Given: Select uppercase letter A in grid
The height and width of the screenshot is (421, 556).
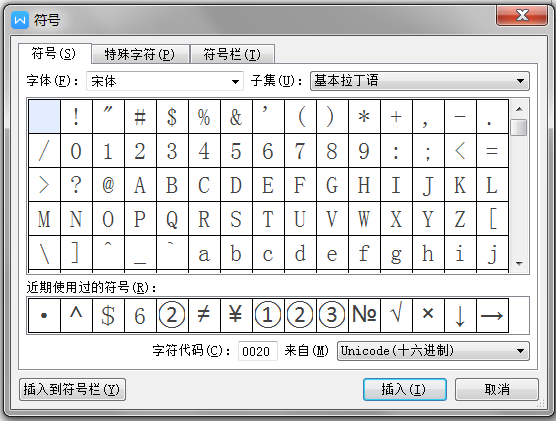Looking at the screenshot, I should (140, 185).
